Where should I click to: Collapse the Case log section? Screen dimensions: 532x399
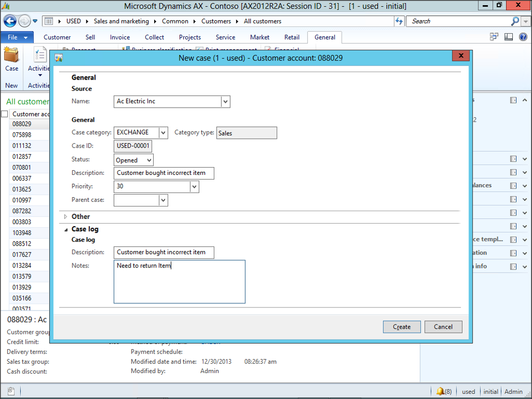click(x=66, y=229)
